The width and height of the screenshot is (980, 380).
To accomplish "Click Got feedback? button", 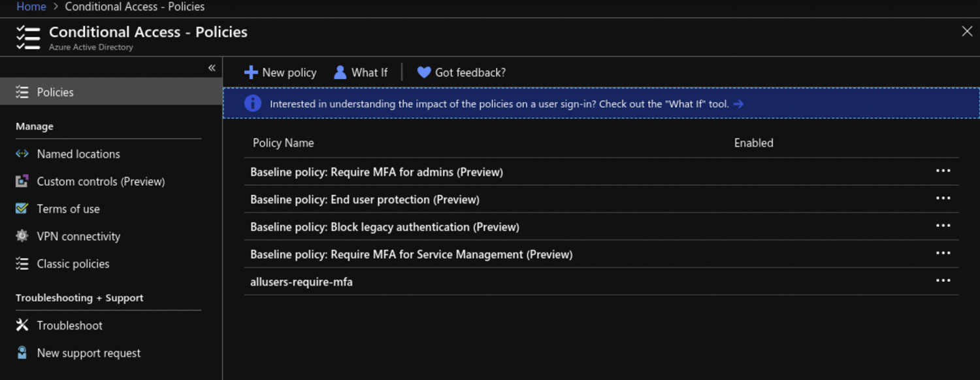I will tap(461, 73).
